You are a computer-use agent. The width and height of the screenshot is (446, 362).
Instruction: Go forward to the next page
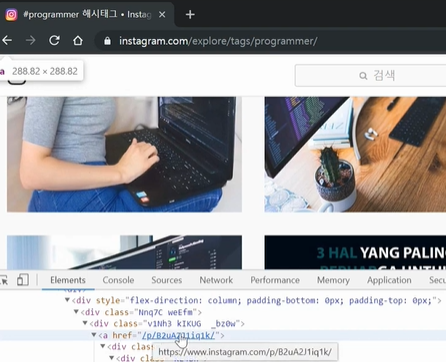tap(31, 41)
